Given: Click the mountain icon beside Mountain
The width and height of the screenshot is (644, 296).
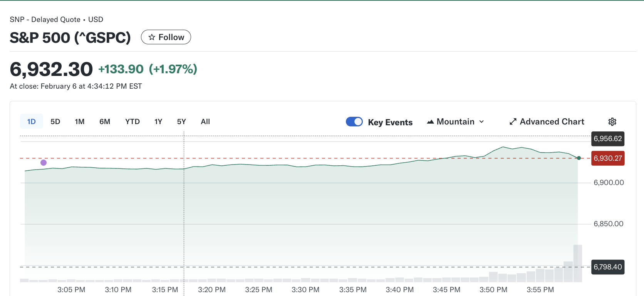Looking at the screenshot, I should 430,122.
